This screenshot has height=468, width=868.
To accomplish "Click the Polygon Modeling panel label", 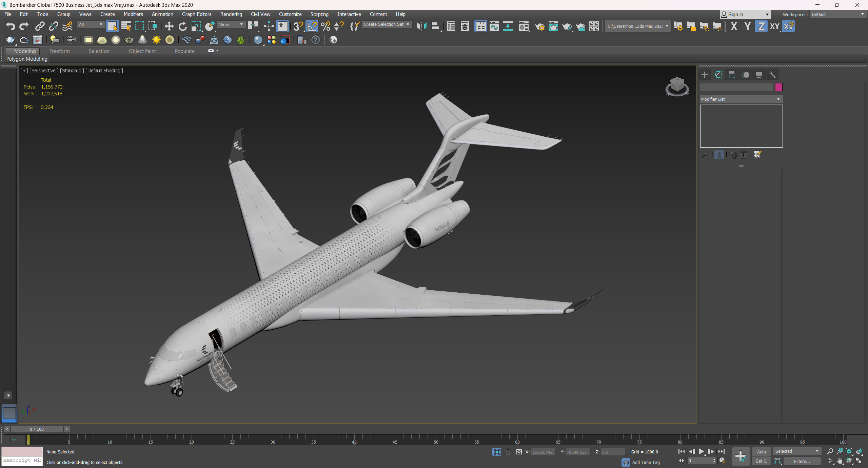I will pos(27,59).
